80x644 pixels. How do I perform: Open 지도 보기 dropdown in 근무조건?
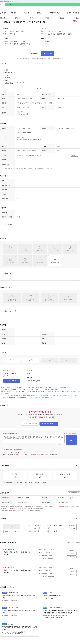74,155
